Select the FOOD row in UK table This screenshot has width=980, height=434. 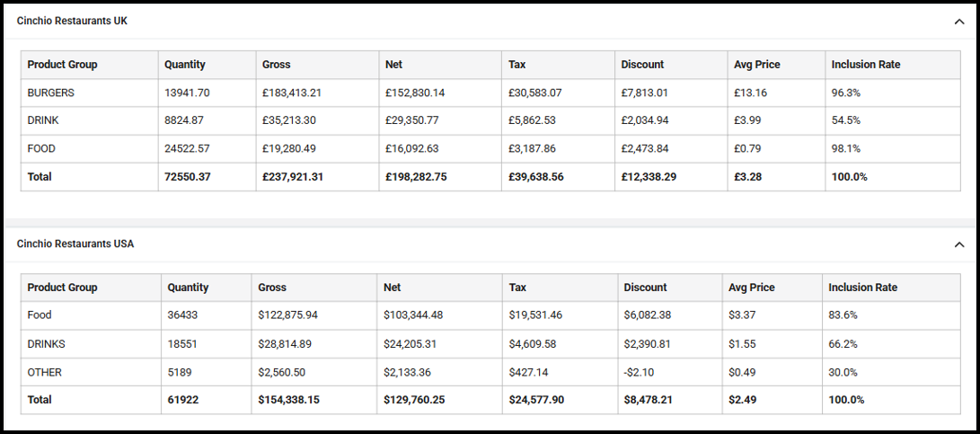pos(41,148)
